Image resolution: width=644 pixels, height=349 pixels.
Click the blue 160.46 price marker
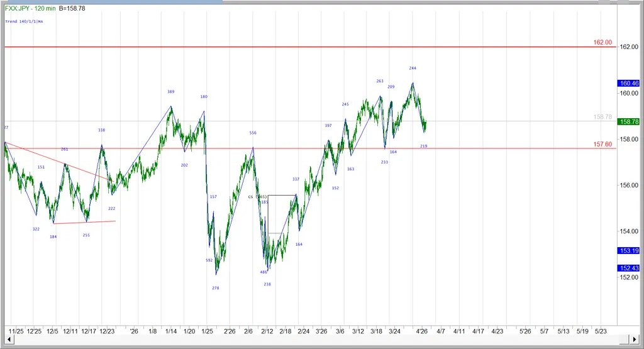tap(629, 83)
